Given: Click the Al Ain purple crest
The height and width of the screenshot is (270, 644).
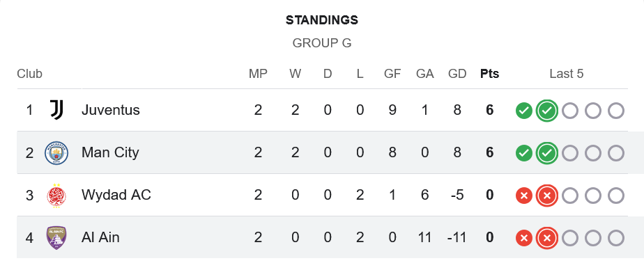Looking at the screenshot, I should (56, 237).
